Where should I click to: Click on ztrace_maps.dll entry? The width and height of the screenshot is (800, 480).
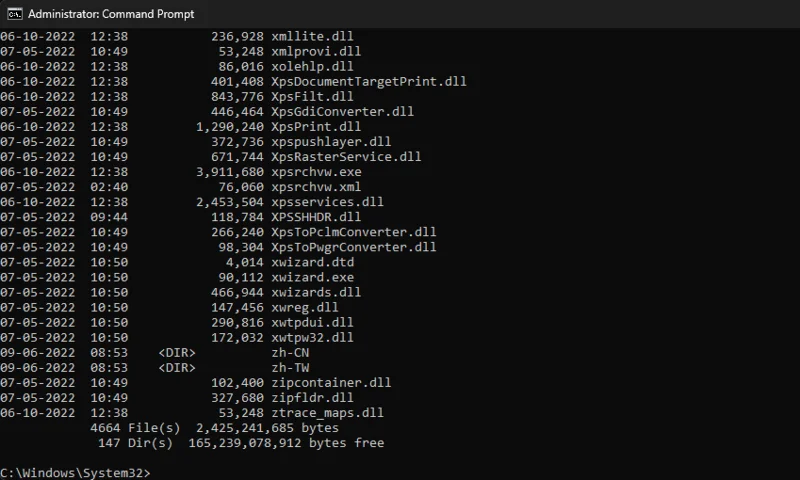click(327, 412)
